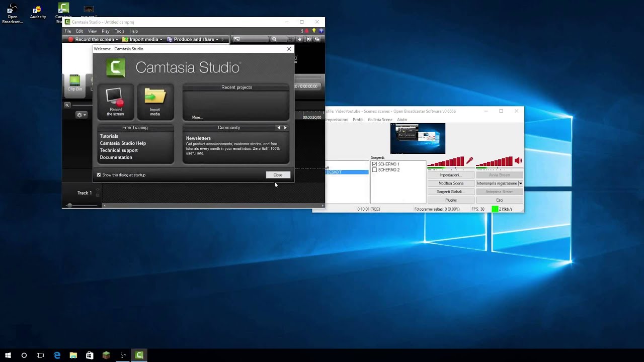Open Technical support link
Image resolution: width=644 pixels, height=362 pixels.
tap(119, 150)
